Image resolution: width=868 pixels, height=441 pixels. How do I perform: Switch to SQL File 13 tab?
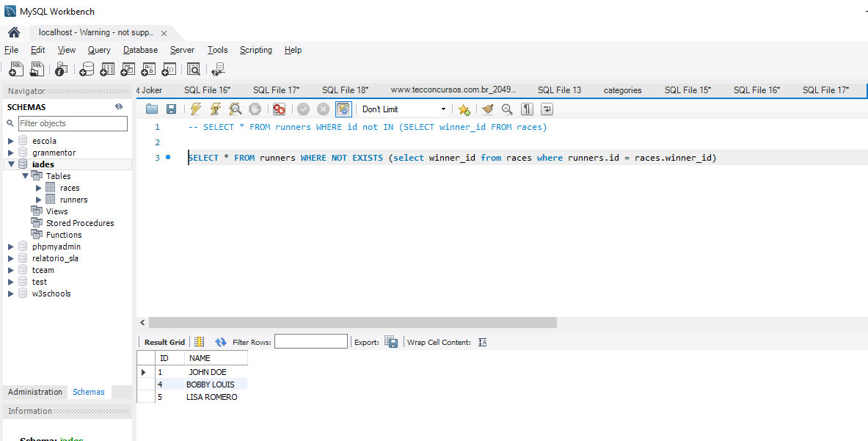559,90
